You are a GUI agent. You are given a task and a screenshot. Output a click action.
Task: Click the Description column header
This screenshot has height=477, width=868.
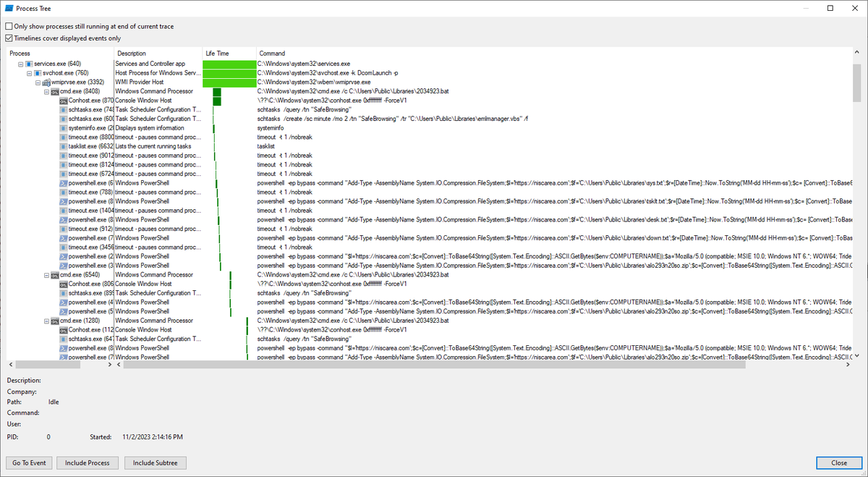coord(158,54)
